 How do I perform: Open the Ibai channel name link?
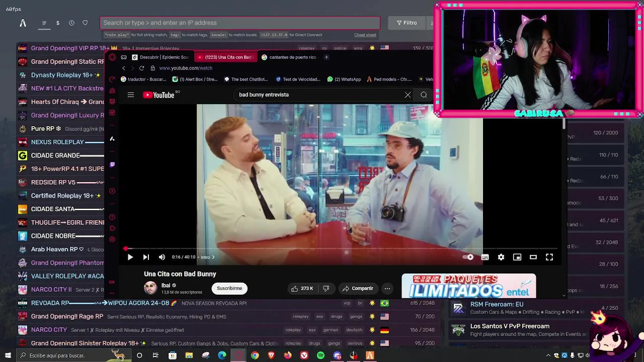pos(166,285)
